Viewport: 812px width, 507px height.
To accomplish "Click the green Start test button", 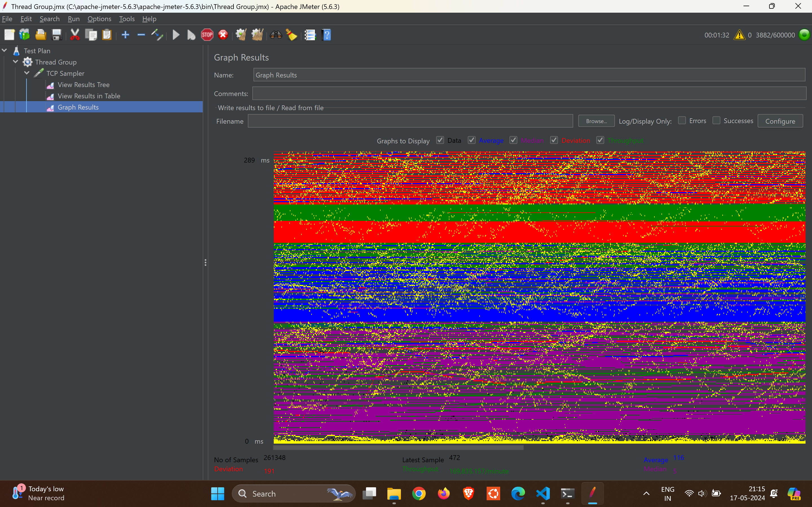I will coord(176,35).
